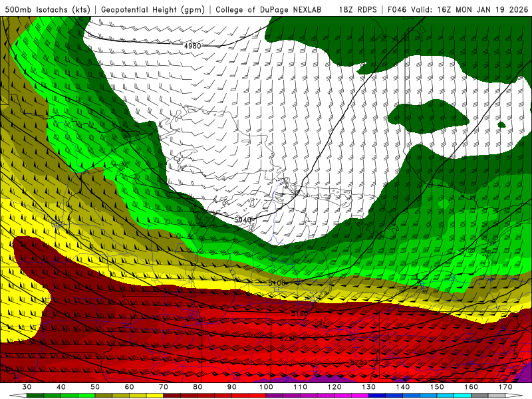
Task: Click the 130 knot value on the color scale
Action: click(x=369, y=387)
